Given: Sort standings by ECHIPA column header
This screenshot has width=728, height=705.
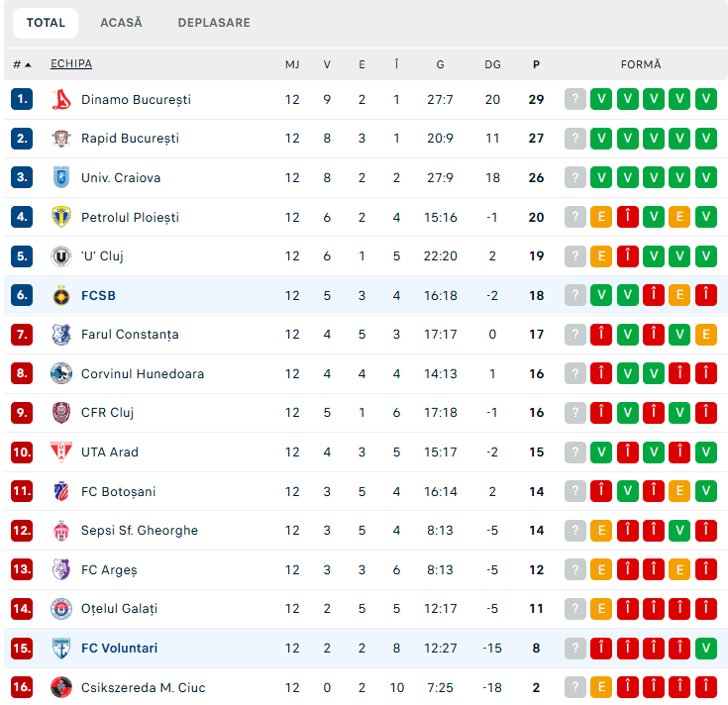Looking at the screenshot, I should (x=71, y=63).
